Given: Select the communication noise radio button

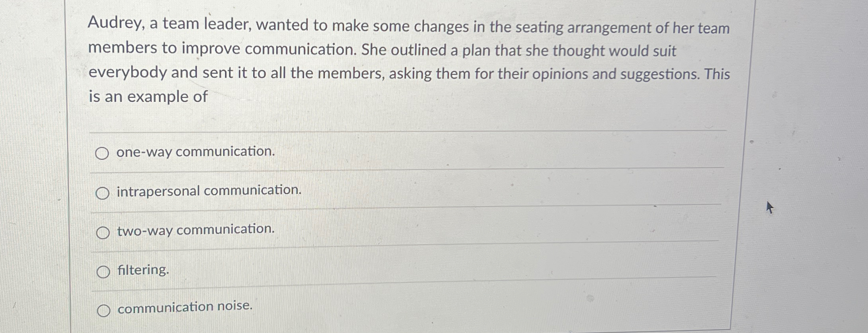Looking at the screenshot, I should click(105, 310).
